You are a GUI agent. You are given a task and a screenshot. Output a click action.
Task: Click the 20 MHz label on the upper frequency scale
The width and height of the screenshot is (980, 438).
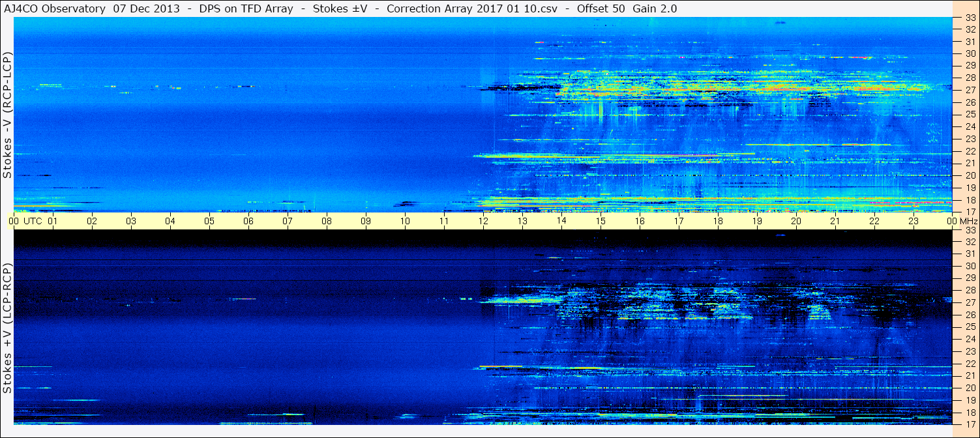[x=970, y=175]
